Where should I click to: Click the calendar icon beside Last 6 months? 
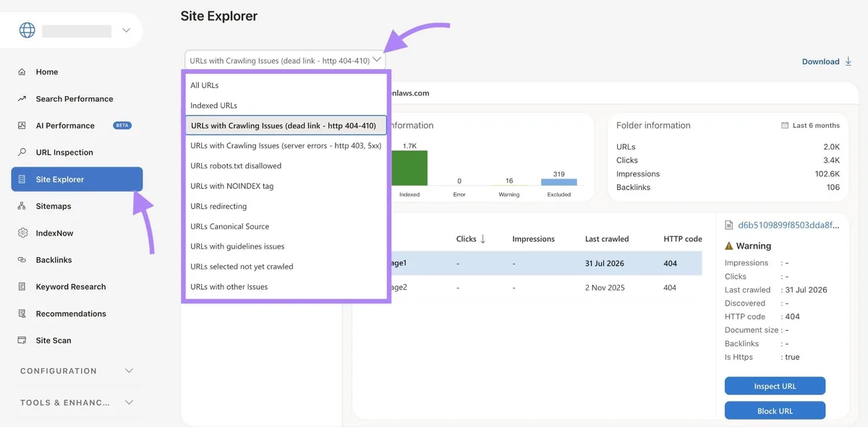(x=785, y=126)
